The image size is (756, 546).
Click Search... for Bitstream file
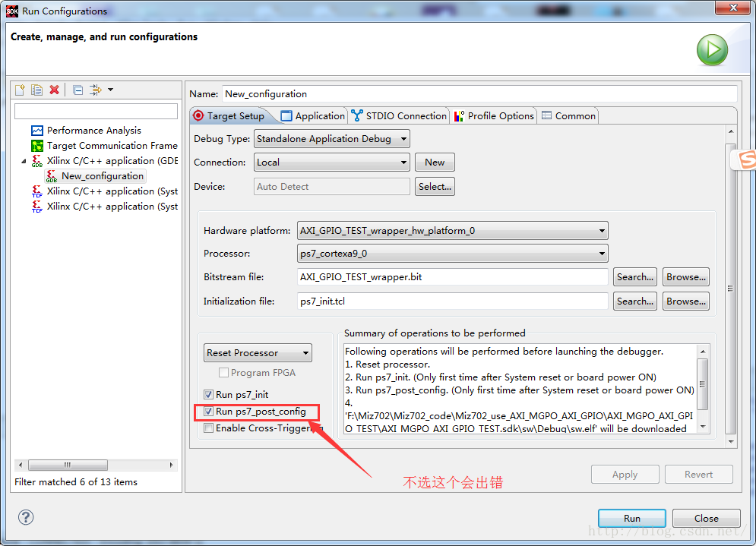[x=635, y=277]
